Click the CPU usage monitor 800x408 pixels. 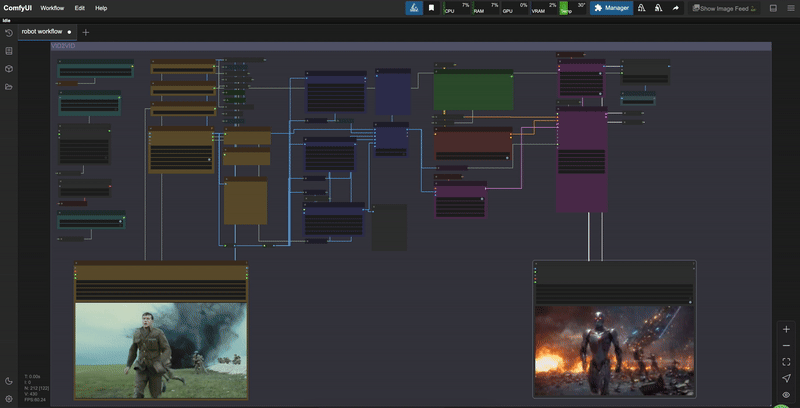click(x=456, y=8)
